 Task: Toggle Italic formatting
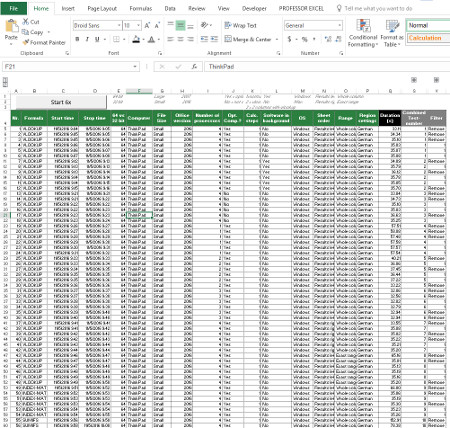pos(87,39)
